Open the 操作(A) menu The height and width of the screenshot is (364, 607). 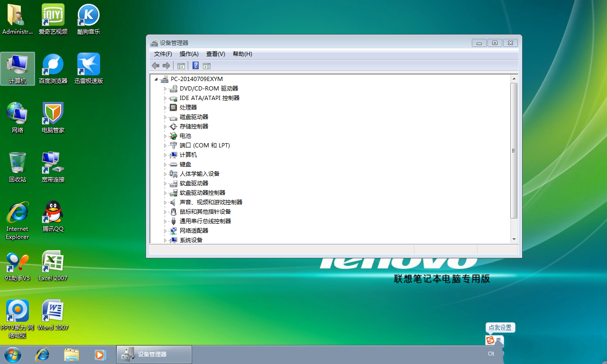pyautogui.click(x=189, y=54)
